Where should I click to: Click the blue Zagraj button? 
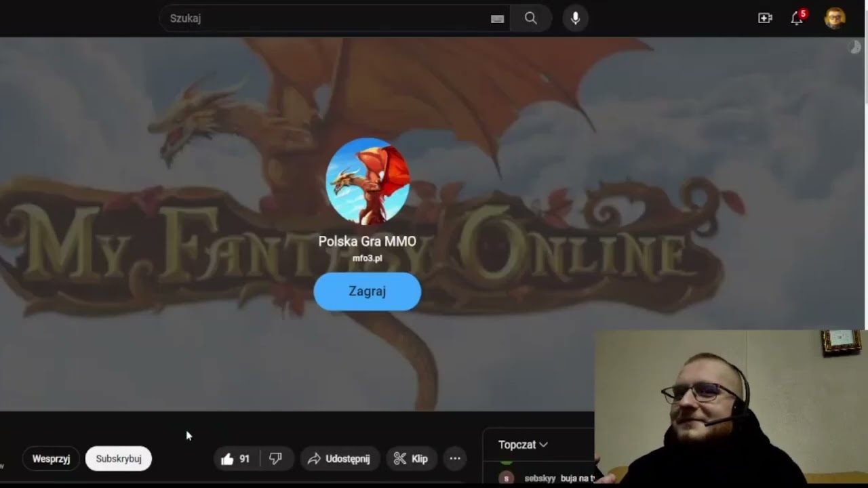point(368,291)
